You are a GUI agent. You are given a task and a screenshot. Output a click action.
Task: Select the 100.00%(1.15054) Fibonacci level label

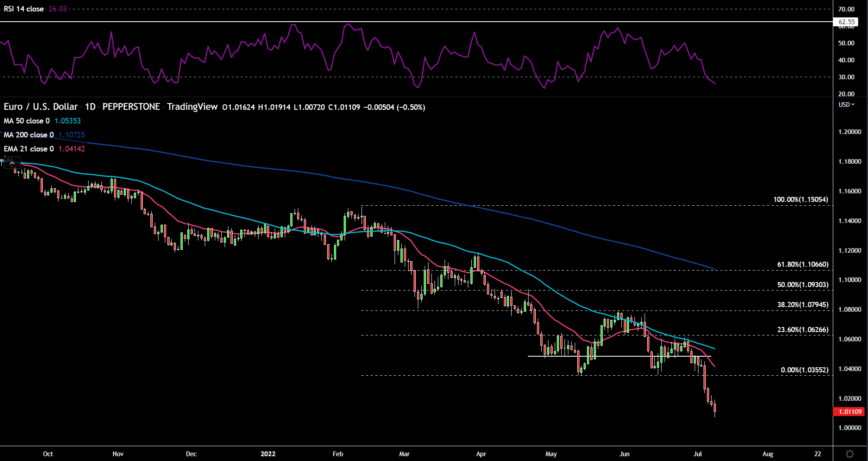[800, 199]
